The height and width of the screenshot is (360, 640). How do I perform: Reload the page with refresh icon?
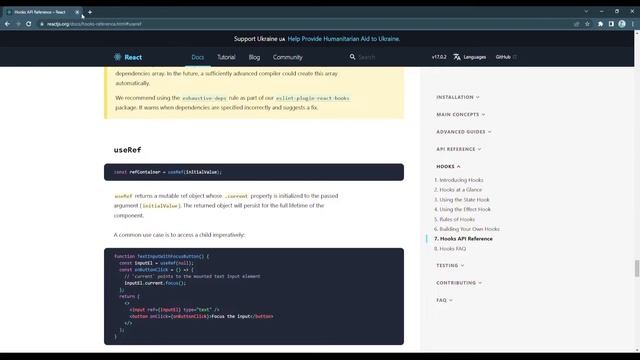point(29,24)
